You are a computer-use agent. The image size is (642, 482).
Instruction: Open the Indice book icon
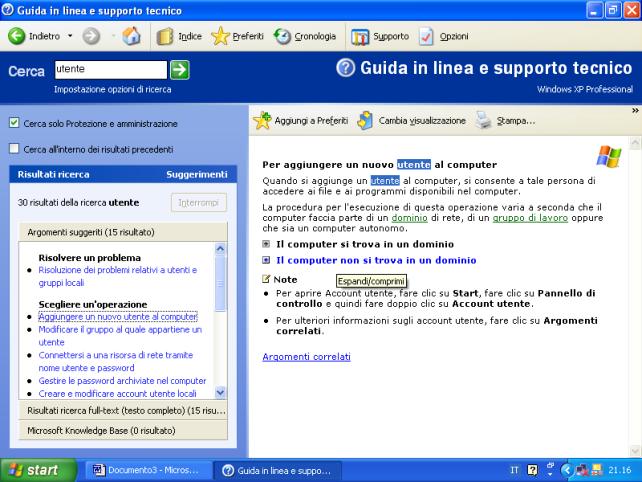(165, 36)
